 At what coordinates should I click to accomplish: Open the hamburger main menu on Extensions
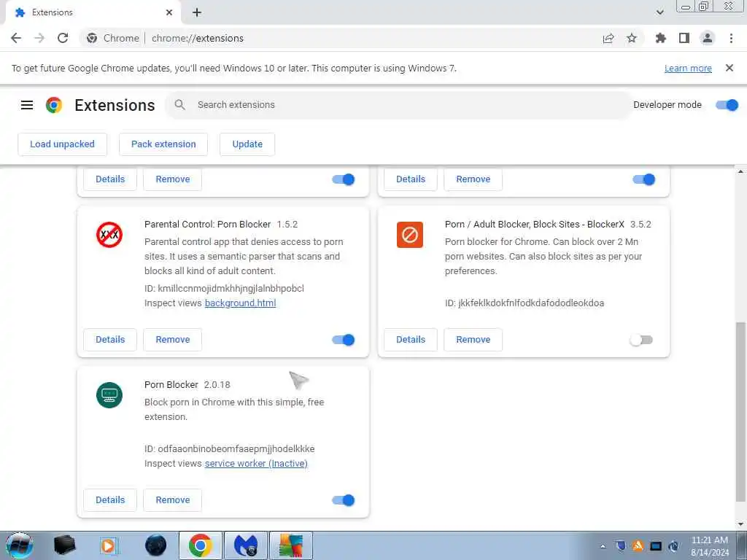(27, 105)
